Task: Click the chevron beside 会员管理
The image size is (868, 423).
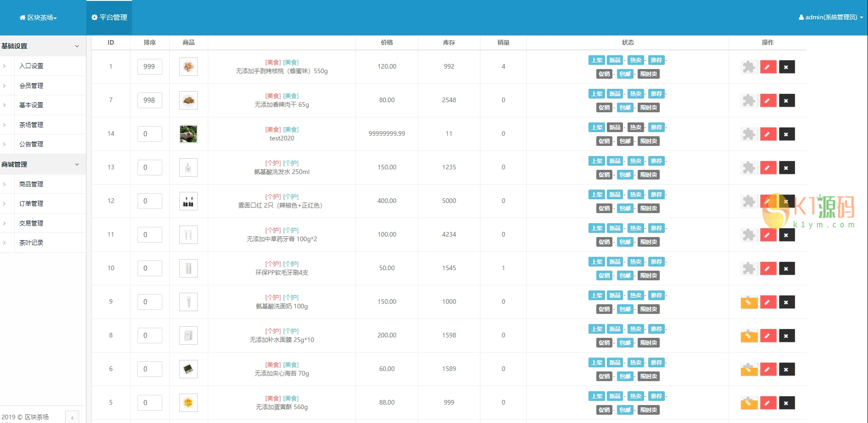Action: (x=5, y=86)
